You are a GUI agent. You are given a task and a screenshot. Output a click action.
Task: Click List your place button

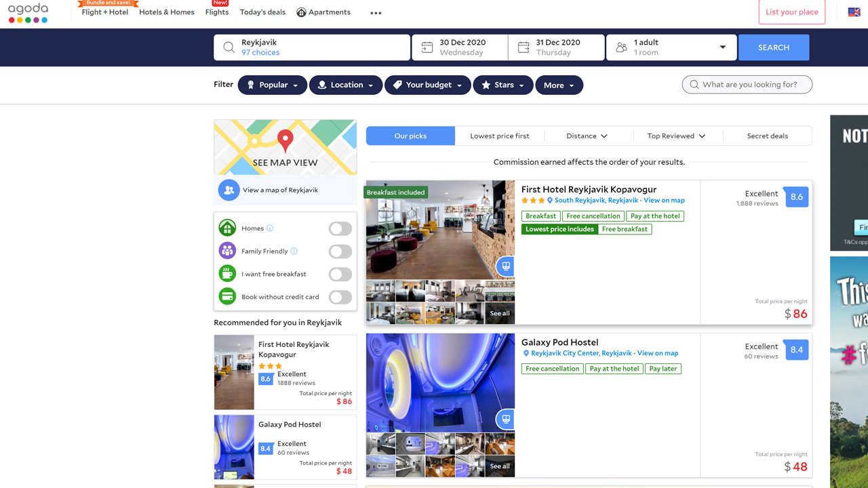coord(791,12)
